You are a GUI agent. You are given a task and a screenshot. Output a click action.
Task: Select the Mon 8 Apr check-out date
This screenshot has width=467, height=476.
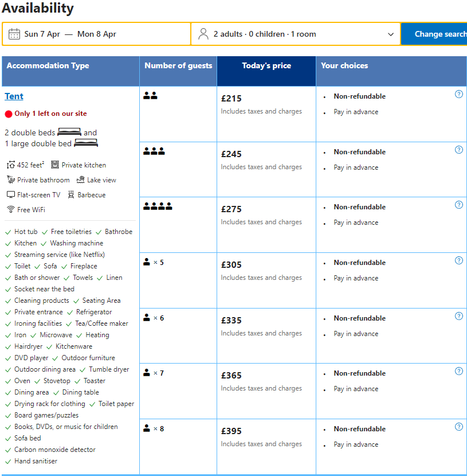point(97,34)
